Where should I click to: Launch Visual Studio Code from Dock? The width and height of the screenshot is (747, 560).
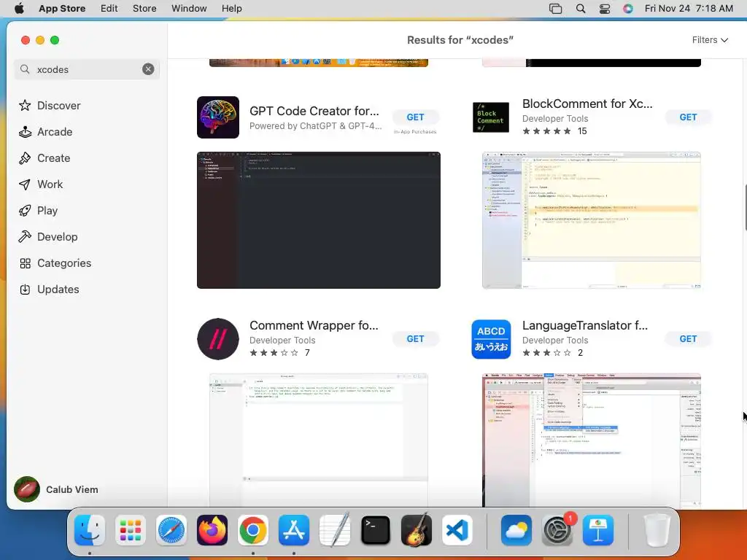[457, 530]
